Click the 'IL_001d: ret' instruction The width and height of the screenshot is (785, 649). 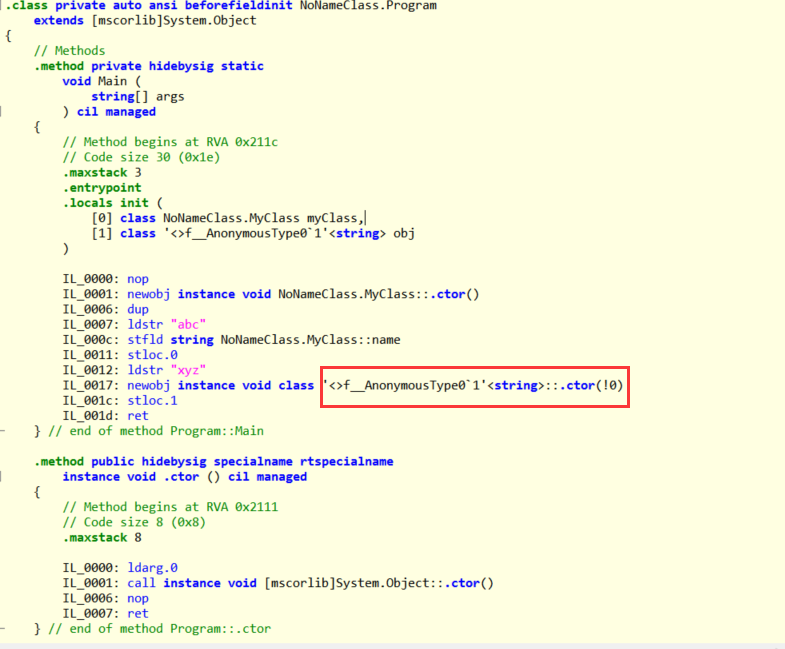point(106,416)
